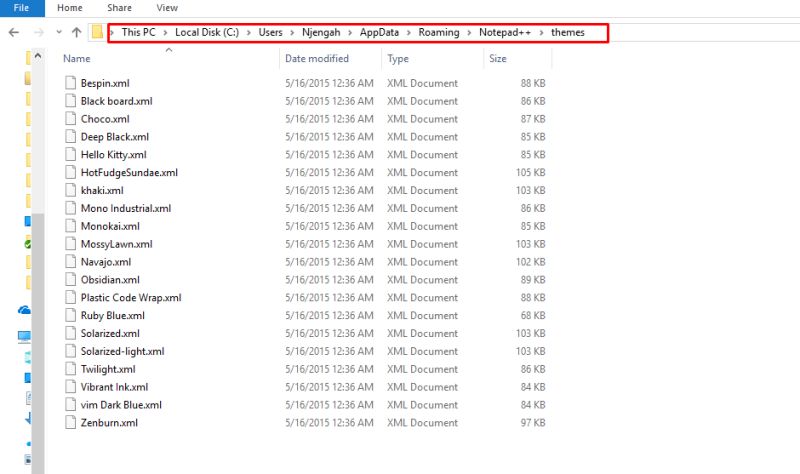Expand chevron after Users breadcrumb
Viewport: 800px width, 474px height.
[x=292, y=33]
